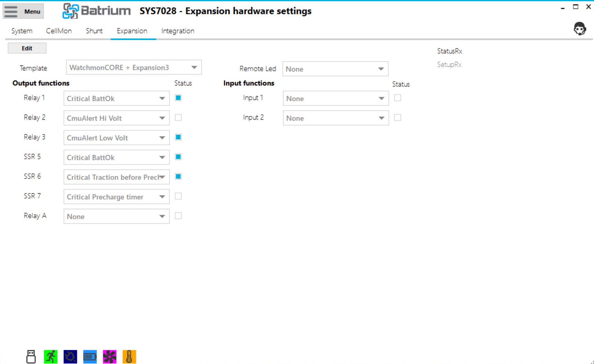Click the blue battery status icon

coord(90,356)
